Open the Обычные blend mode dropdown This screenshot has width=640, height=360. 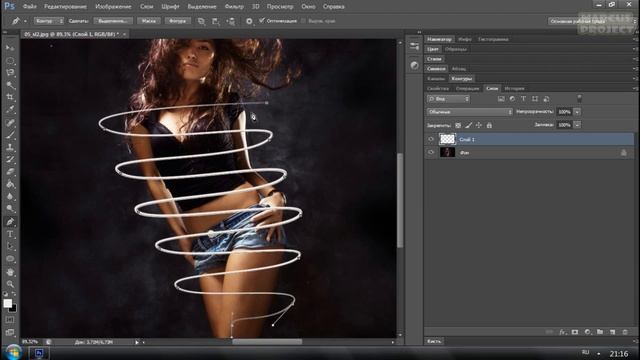pos(469,112)
